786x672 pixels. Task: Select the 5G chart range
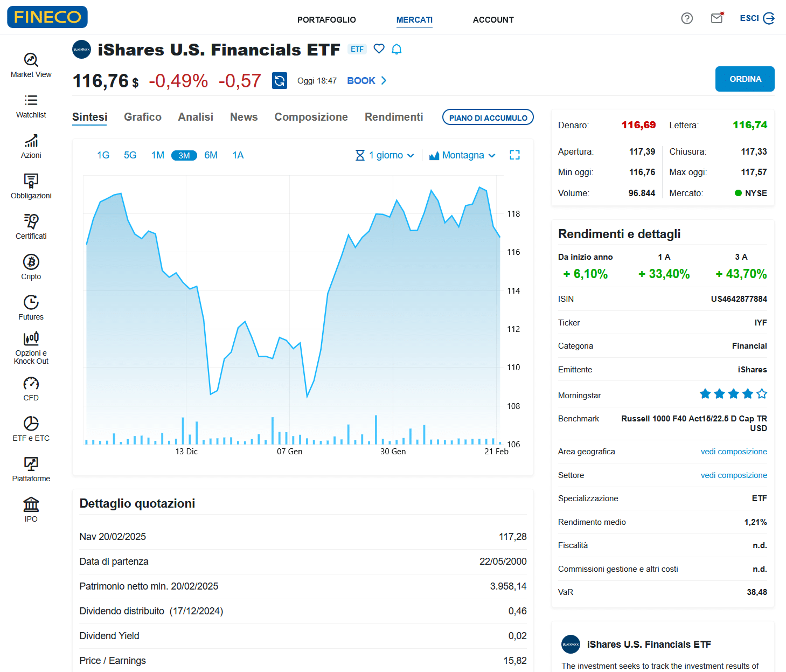tap(130, 155)
